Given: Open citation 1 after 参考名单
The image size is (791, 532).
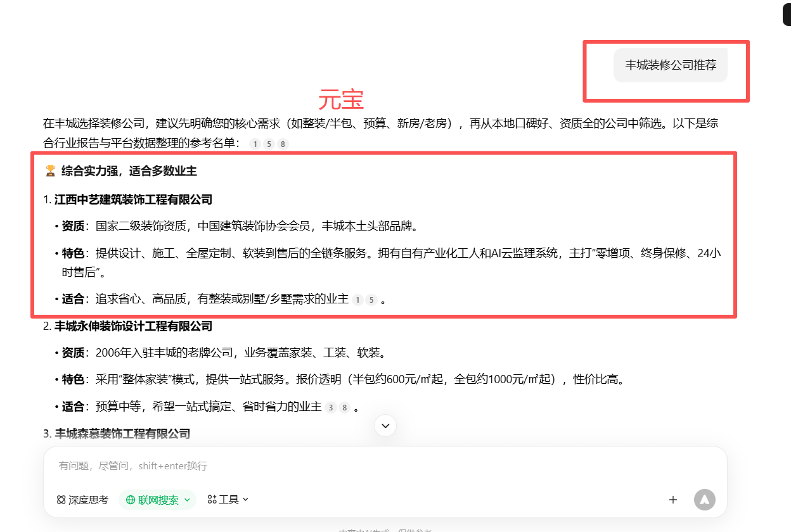Looking at the screenshot, I should 255,144.
